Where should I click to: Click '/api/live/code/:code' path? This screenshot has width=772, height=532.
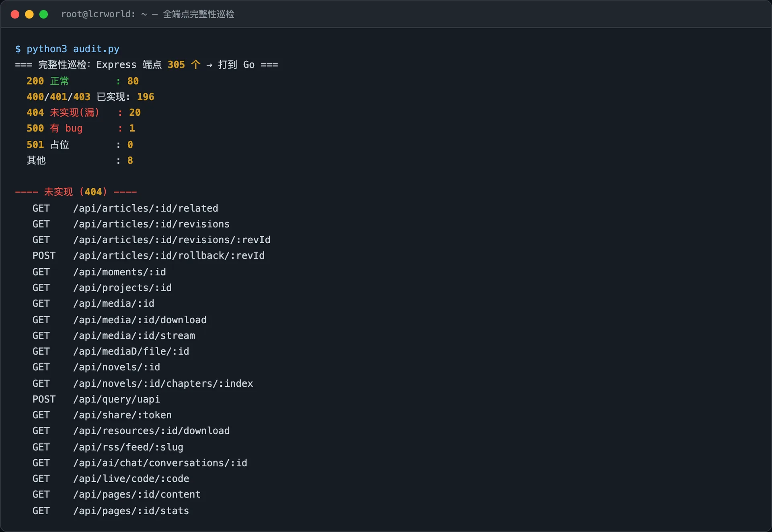click(x=131, y=479)
